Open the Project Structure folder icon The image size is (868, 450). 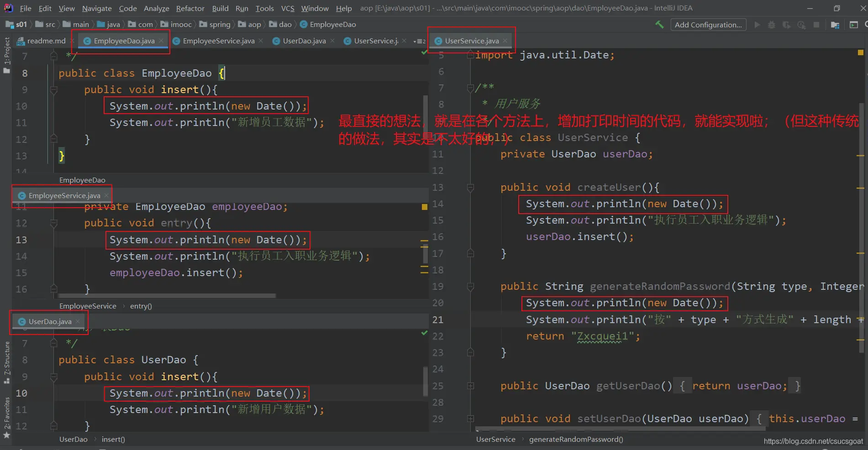[x=835, y=25]
